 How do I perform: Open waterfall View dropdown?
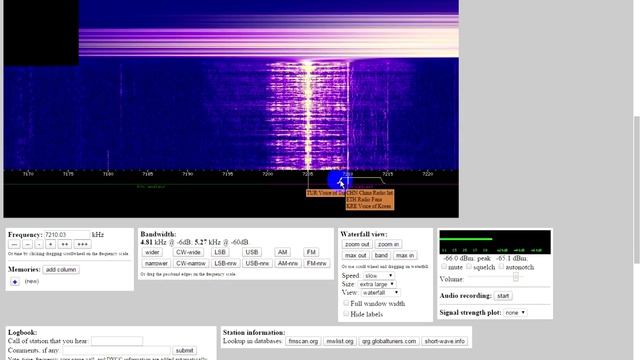coord(380,293)
